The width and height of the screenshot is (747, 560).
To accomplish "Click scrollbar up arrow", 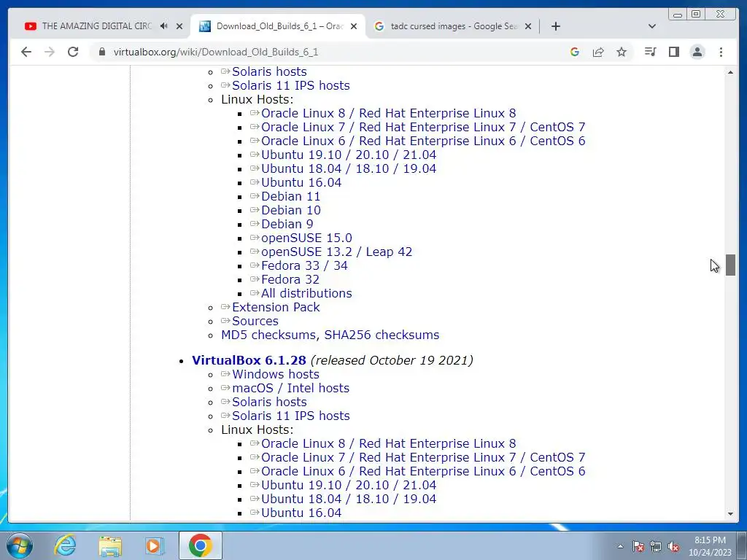I will (730, 72).
